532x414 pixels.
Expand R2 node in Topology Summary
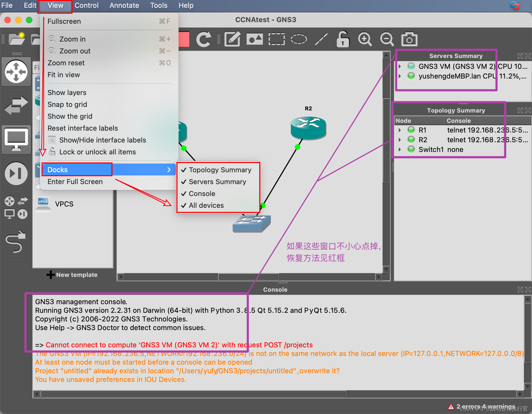[x=400, y=140]
